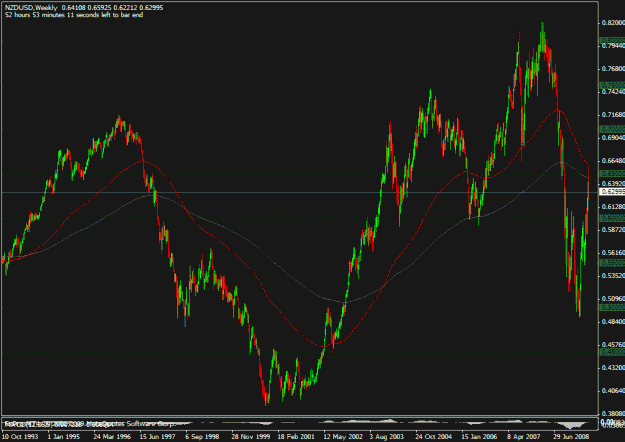Click the 0.8200 price axis label
This screenshot has height=442, width=625.
pos(613,23)
